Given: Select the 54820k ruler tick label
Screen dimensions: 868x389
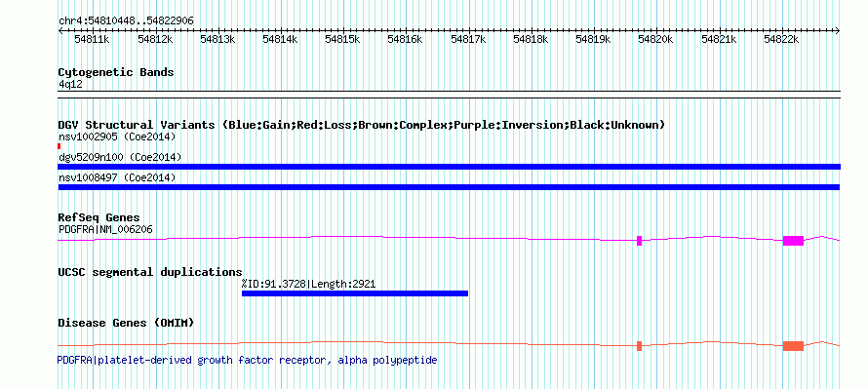Looking at the screenshot, I should pos(656,39).
